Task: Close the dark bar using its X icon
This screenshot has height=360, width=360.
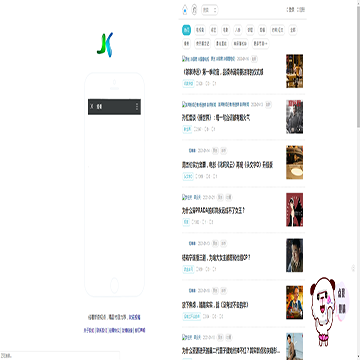Action: coord(92,106)
